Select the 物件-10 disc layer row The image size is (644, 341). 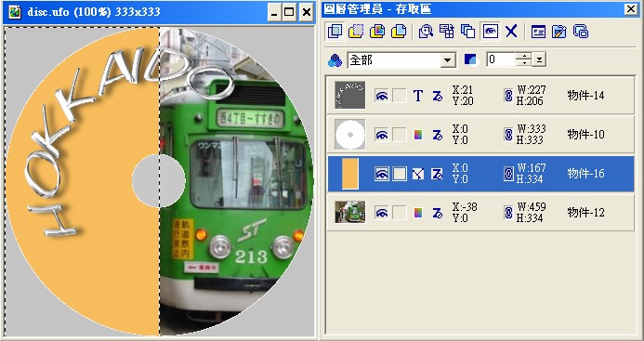point(481,135)
